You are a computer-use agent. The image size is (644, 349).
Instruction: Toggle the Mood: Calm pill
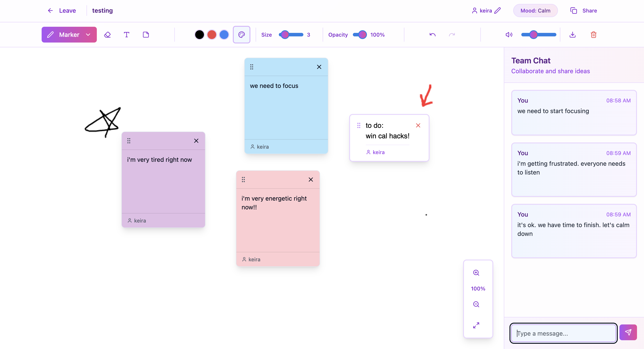[535, 11]
